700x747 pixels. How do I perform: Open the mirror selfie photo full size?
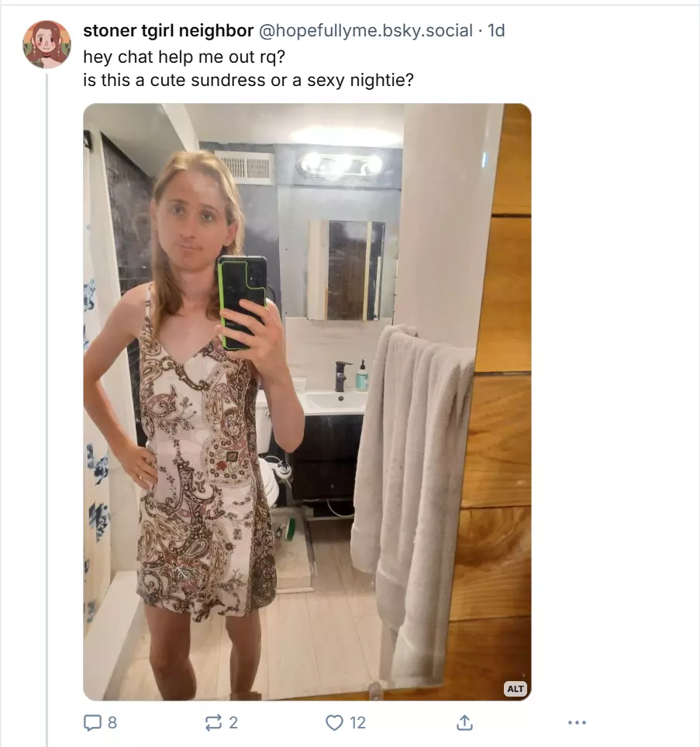click(307, 401)
